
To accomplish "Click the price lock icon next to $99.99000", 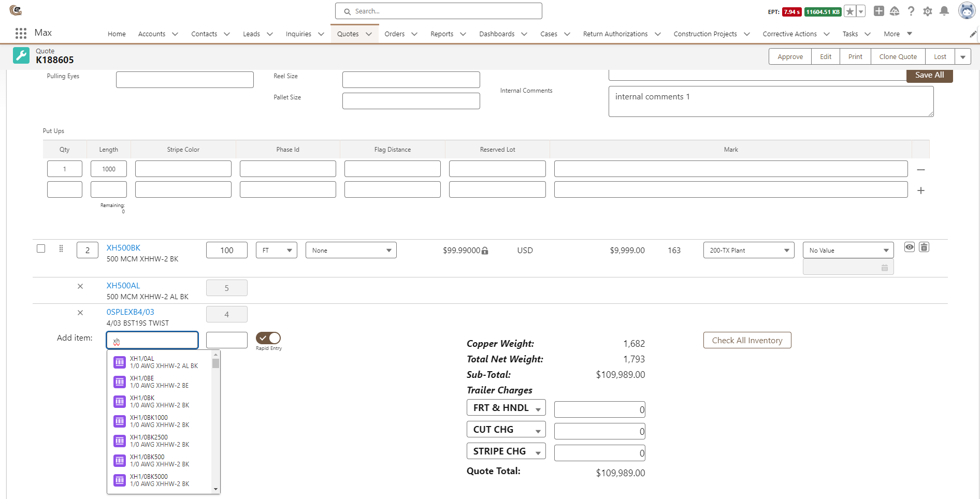I will tap(485, 250).
